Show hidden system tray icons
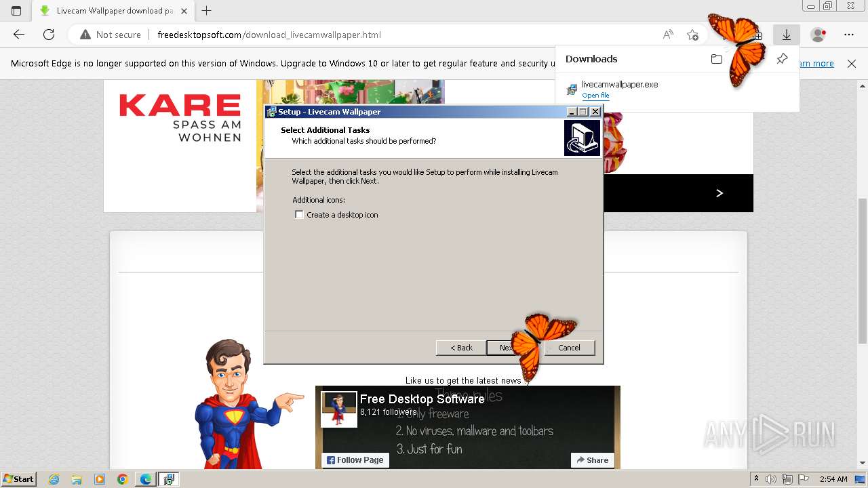This screenshot has width=868, height=488. coord(757,479)
